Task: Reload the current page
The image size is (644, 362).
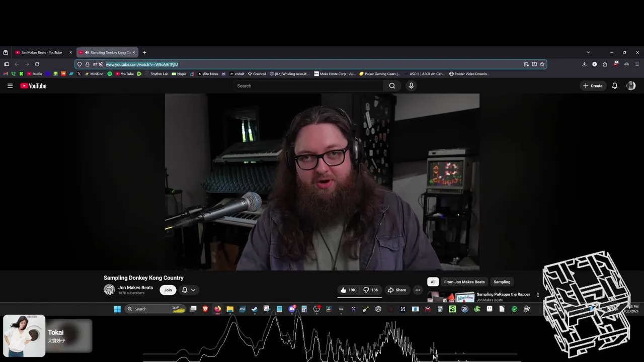Action: coord(37,64)
